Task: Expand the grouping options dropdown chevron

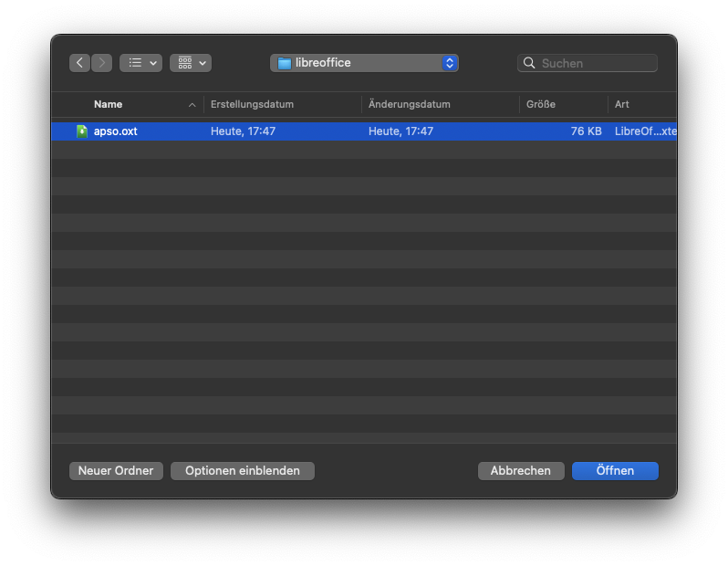Action: [203, 63]
